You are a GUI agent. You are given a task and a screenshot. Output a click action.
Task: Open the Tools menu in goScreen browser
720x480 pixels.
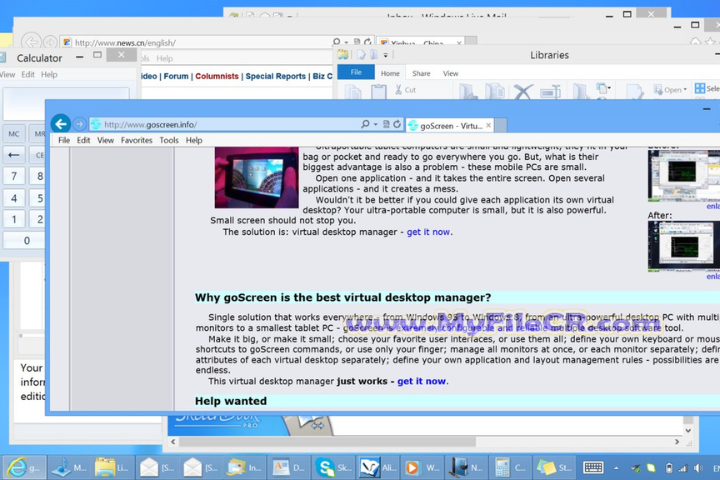[169, 140]
